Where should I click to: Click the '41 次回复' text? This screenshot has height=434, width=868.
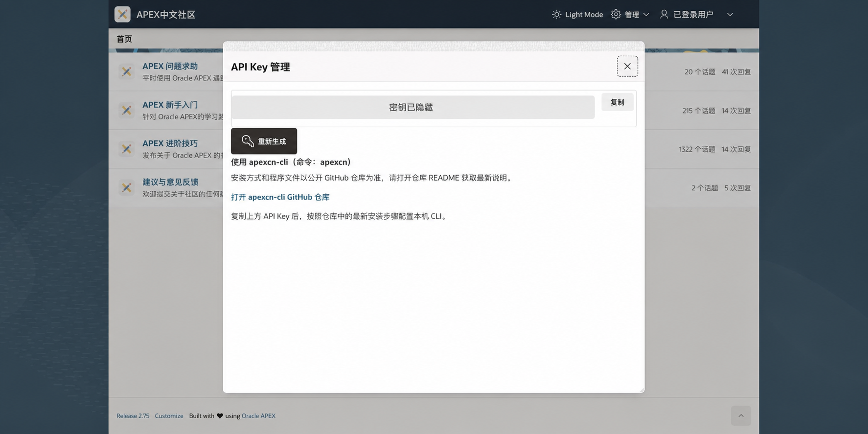point(736,72)
